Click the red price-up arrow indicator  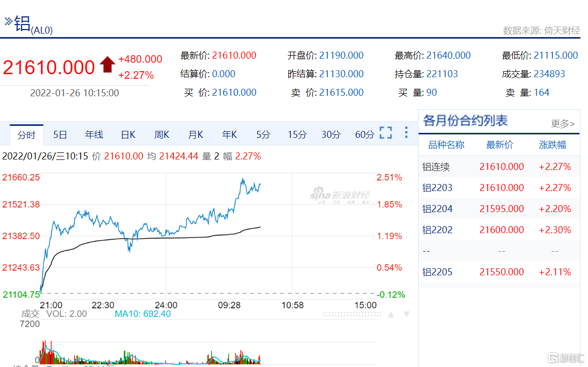pos(107,64)
